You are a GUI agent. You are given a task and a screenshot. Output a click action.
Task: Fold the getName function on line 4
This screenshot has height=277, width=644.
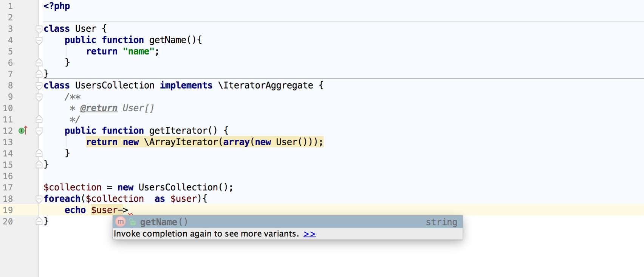(x=39, y=40)
